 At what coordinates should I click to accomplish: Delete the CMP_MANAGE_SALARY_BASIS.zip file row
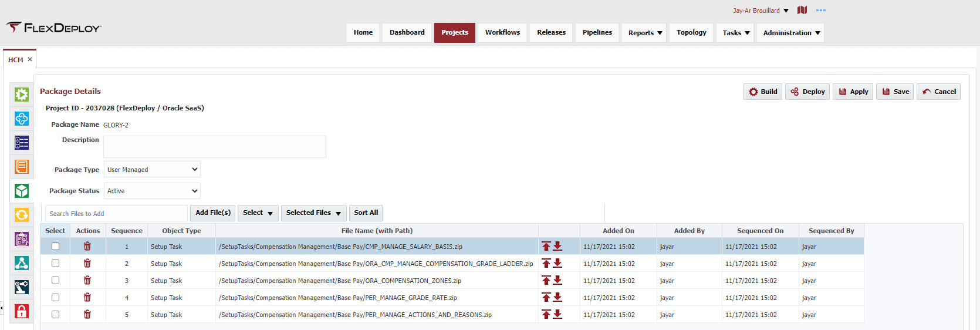click(x=87, y=246)
